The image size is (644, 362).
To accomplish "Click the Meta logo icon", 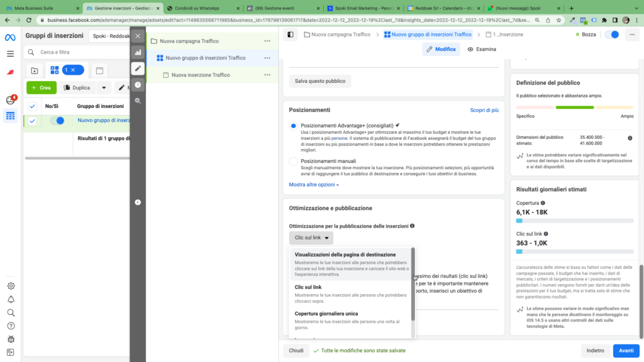I will point(10,37).
